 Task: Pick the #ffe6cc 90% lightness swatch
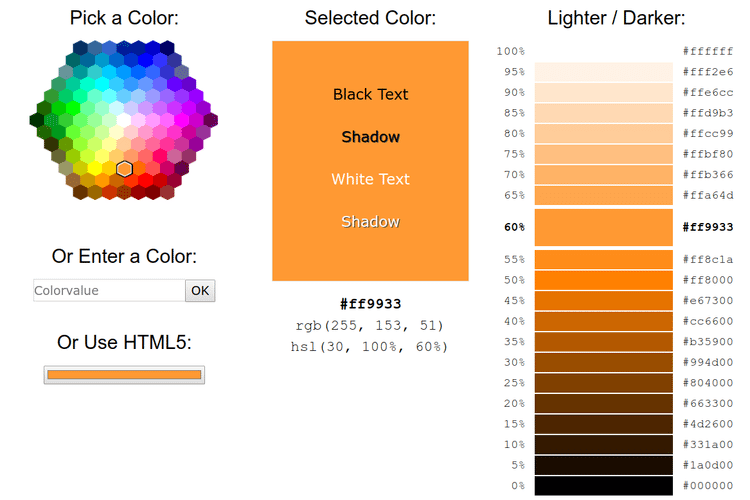click(x=604, y=92)
